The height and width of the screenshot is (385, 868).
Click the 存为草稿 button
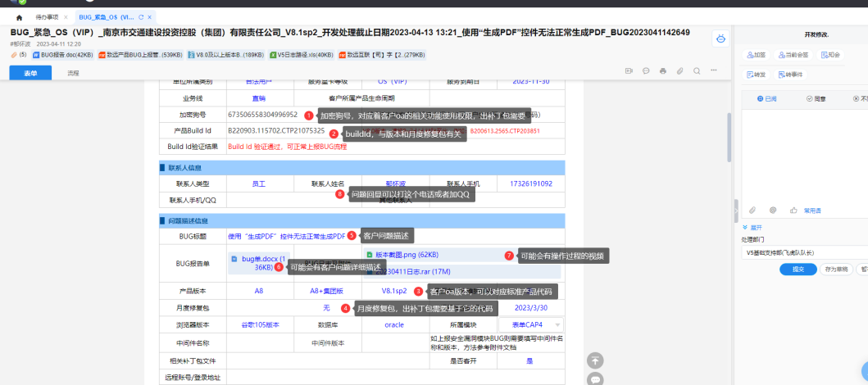click(835, 269)
